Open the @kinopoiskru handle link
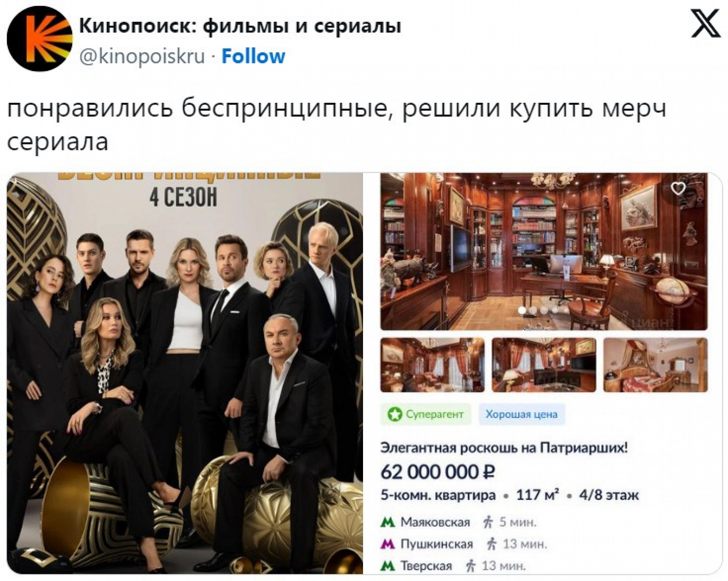 point(142,57)
